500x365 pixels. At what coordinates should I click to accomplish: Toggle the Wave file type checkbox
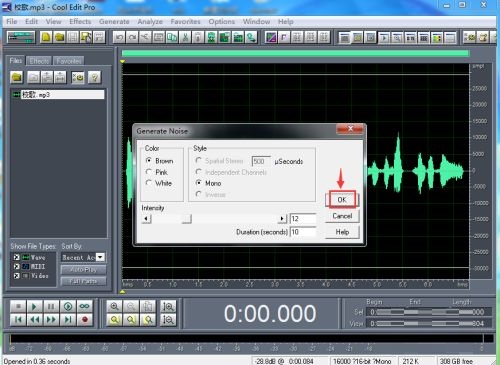coord(16,257)
